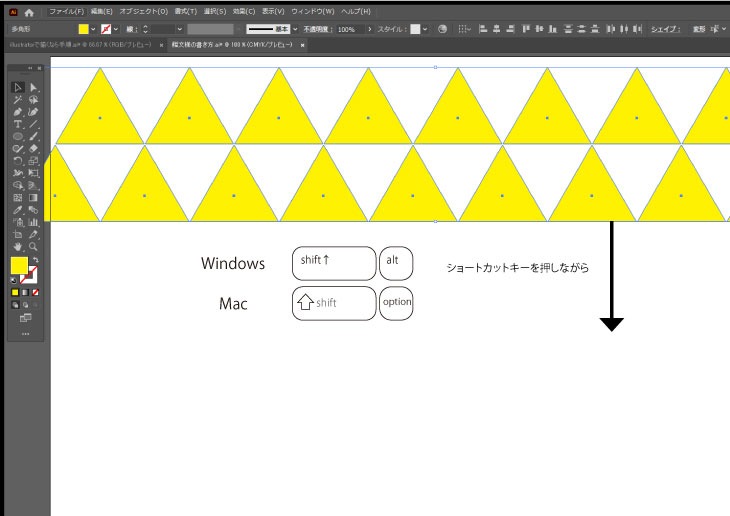Click the large yellow fill swatch in toolbox
Image resolution: width=730 pixels, height=516 pixels.
(x=19, y=265)
